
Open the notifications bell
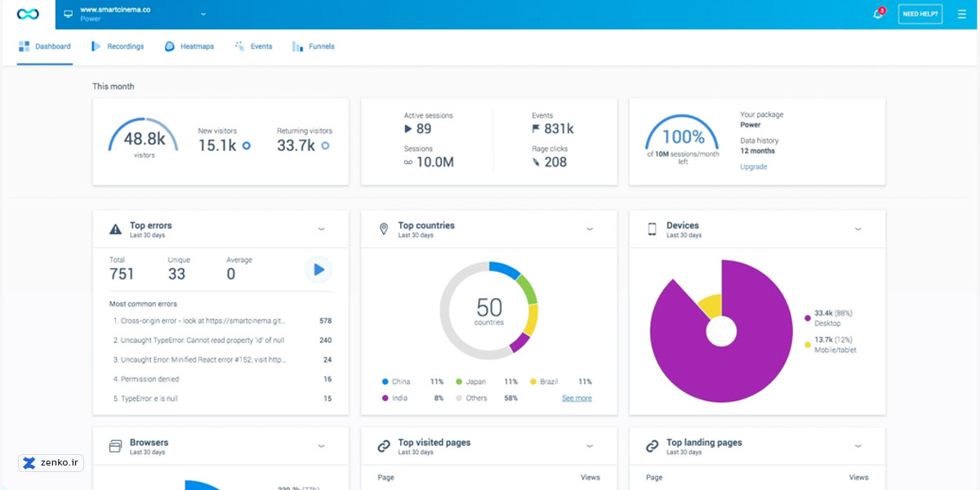pos(878,15)
